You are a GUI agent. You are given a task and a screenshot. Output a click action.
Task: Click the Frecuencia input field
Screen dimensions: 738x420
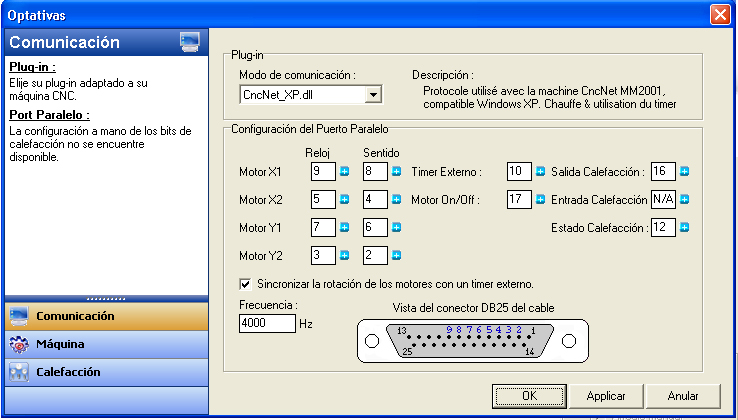pos(267,324)
